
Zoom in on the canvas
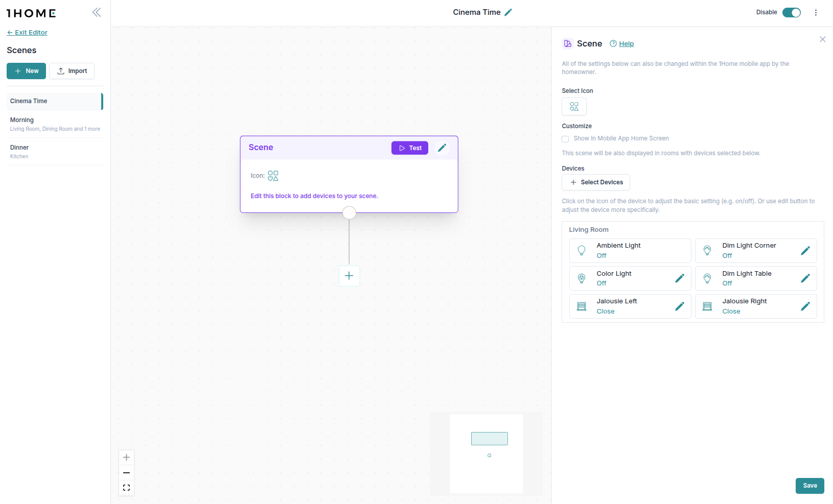tap(126, 458)
